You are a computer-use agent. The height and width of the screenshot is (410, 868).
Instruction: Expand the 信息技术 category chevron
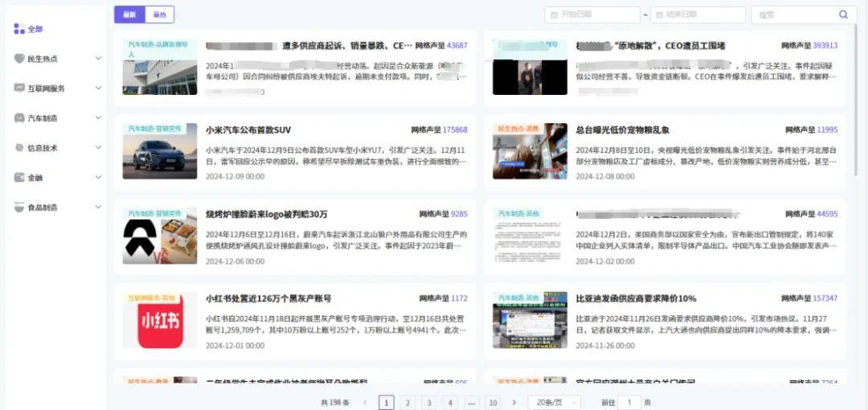coord(99,148)
